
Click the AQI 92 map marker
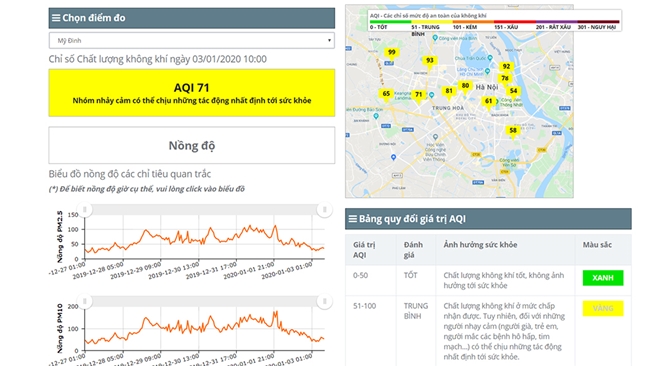[x=506, y=67]
